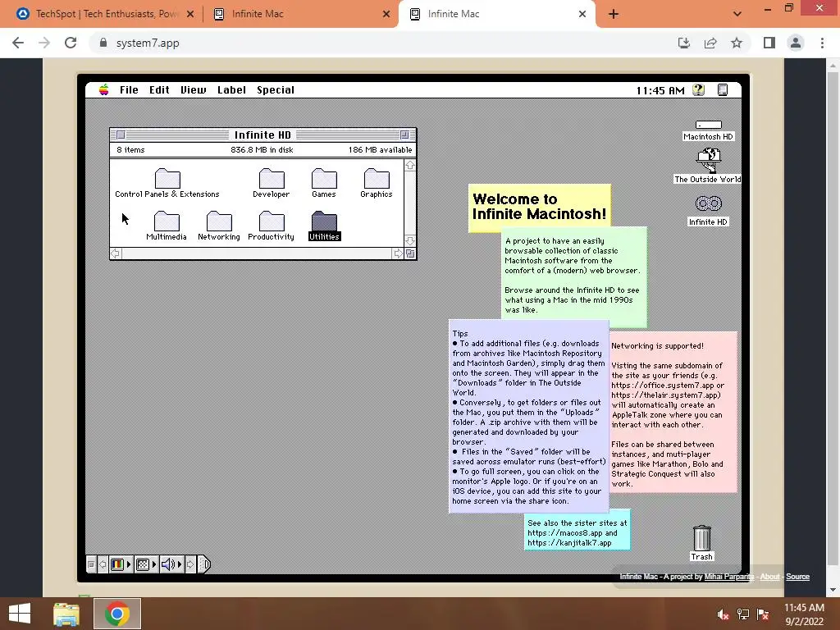
Task: Close the TechSpot tab
Action: tap(190, 14)
